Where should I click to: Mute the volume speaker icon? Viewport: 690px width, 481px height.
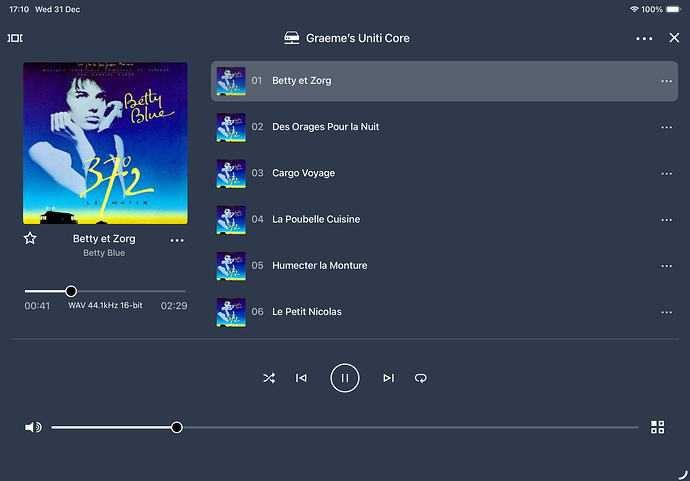[33, 427]
